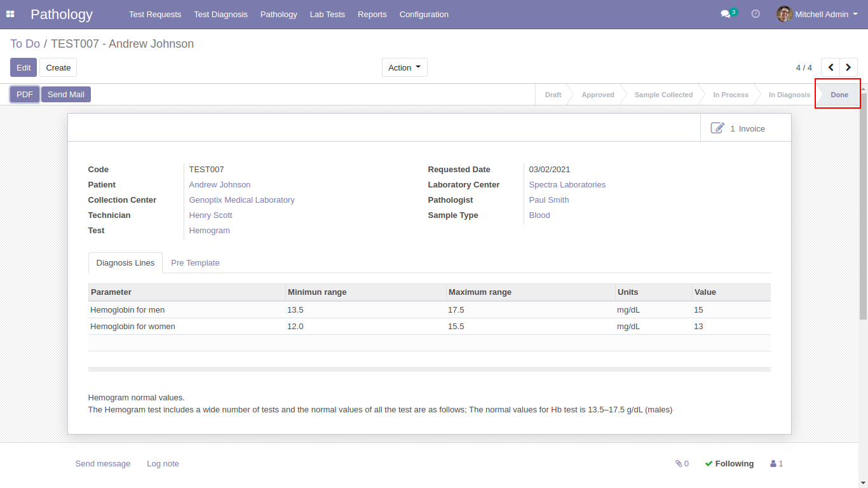Image resolution: width=868 pixels, height=488 pixels.
Task: Open the apps grid menu icon
Action: click(x=10, y=14)
